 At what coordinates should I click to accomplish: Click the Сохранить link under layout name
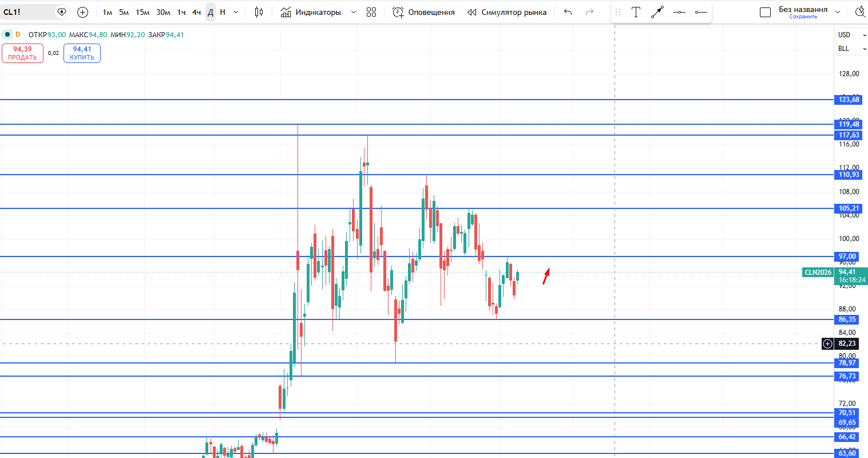pyautogui.click(x=803, y=17)
